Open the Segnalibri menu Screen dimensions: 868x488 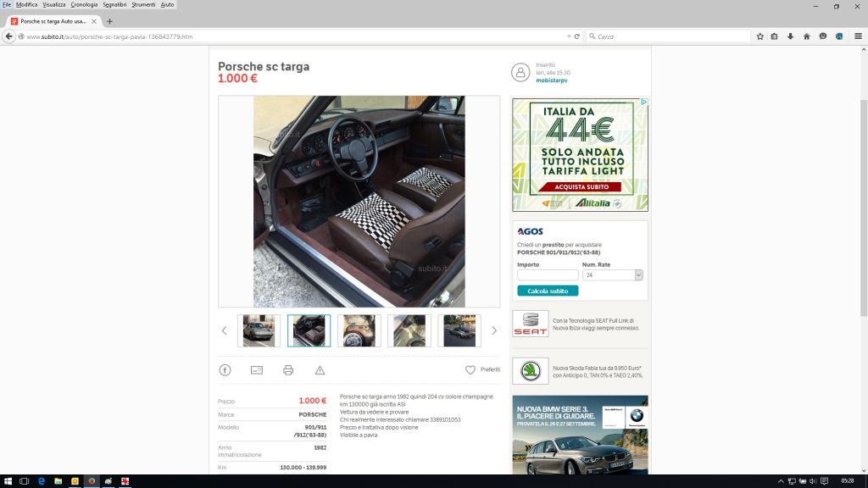click(114, 4)
